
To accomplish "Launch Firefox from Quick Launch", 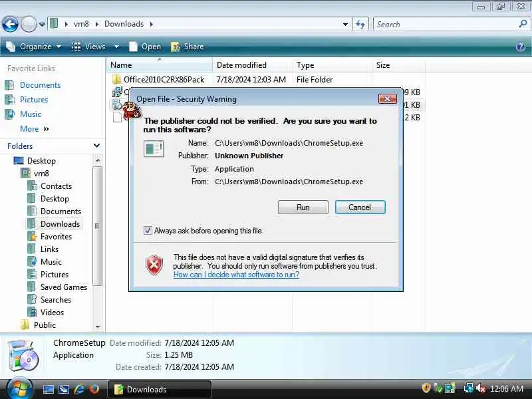I will pos(94,389).
